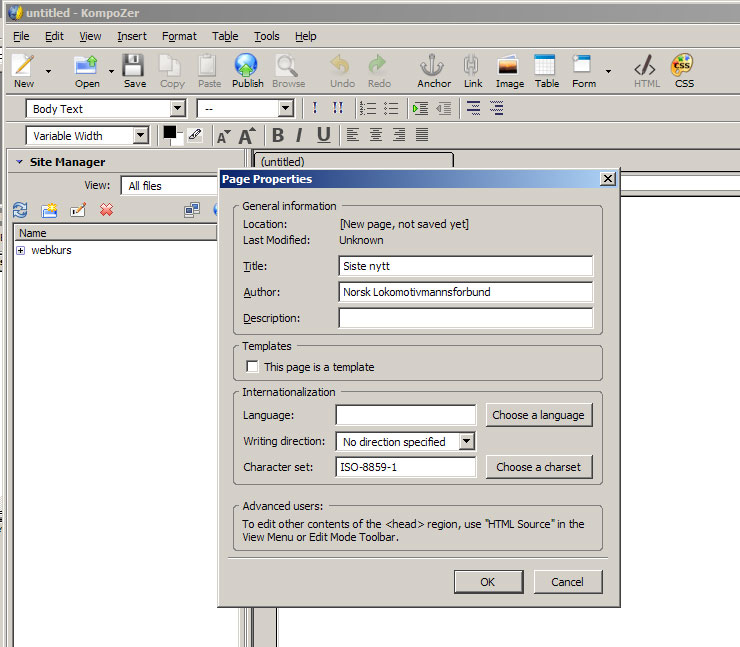Click the Image insert icon

[x=509, y=66]
